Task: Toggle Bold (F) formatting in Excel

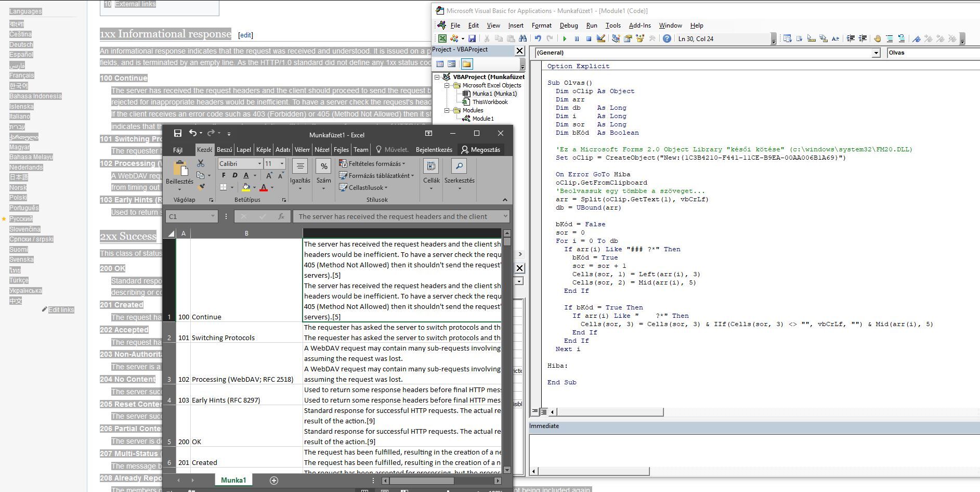Action: tap(224, 175)
